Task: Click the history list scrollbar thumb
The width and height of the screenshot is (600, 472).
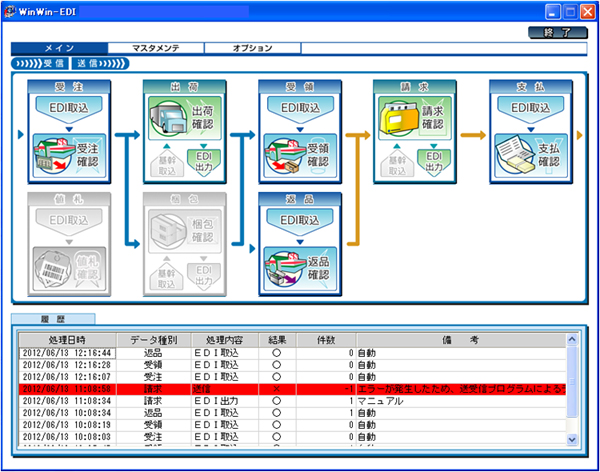Action: tap(572, 382)
